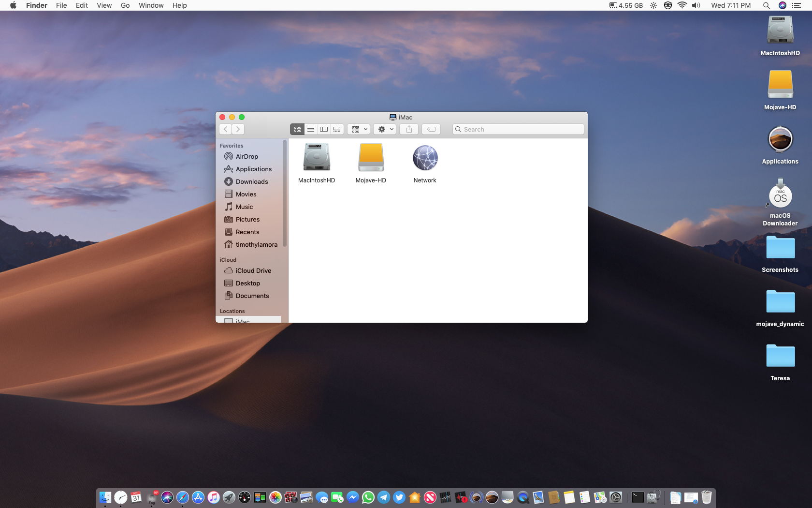Select the Teresa folder on the desktop

pos(780,356)
